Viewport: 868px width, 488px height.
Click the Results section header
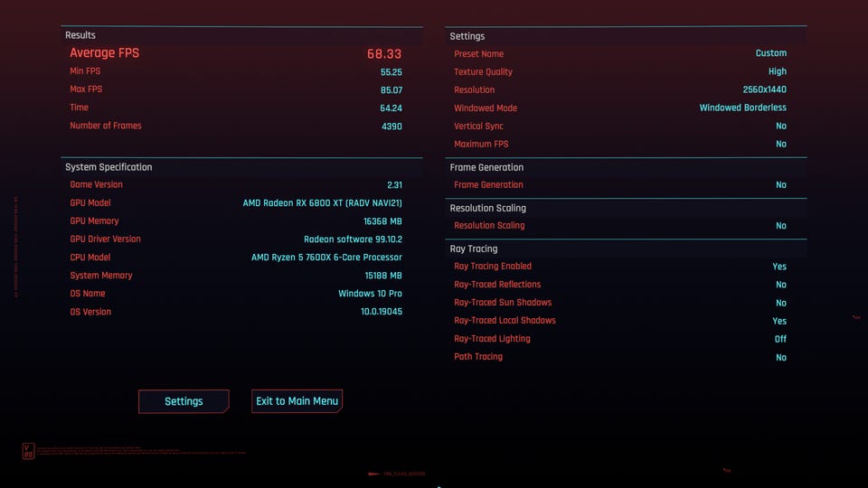80,35
